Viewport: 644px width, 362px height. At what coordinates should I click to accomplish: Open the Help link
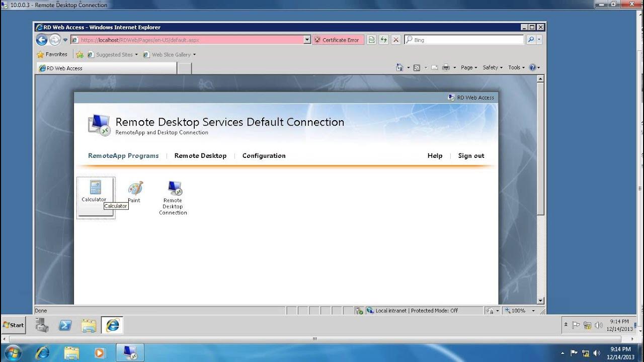coord(435,156)
